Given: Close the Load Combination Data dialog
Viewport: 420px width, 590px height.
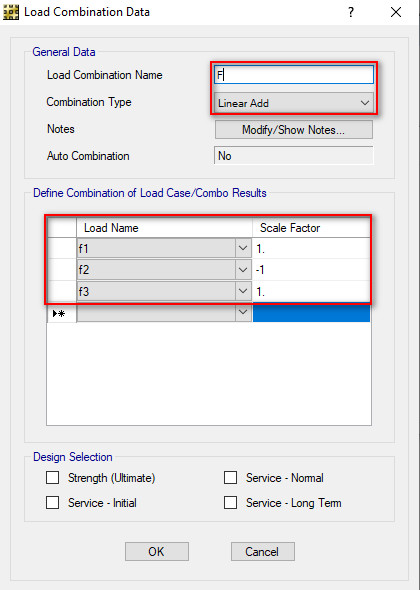Looking at the screenshot, I should [396, 12].
